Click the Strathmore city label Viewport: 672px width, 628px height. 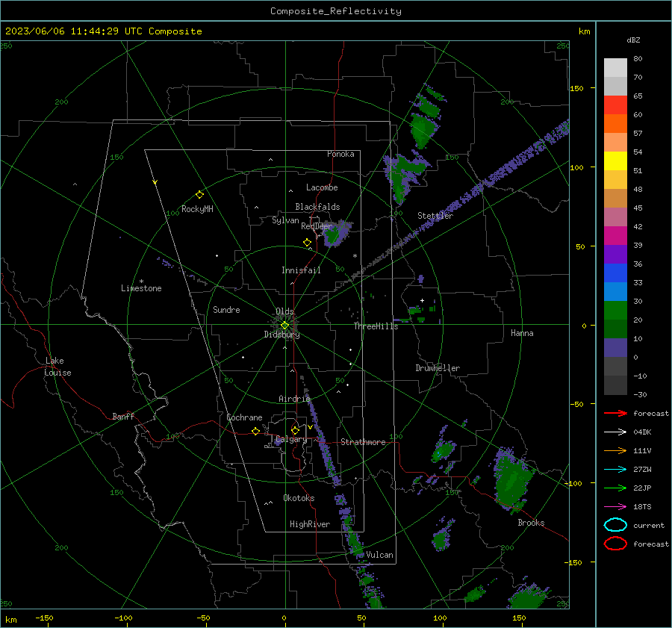point(363,442)
